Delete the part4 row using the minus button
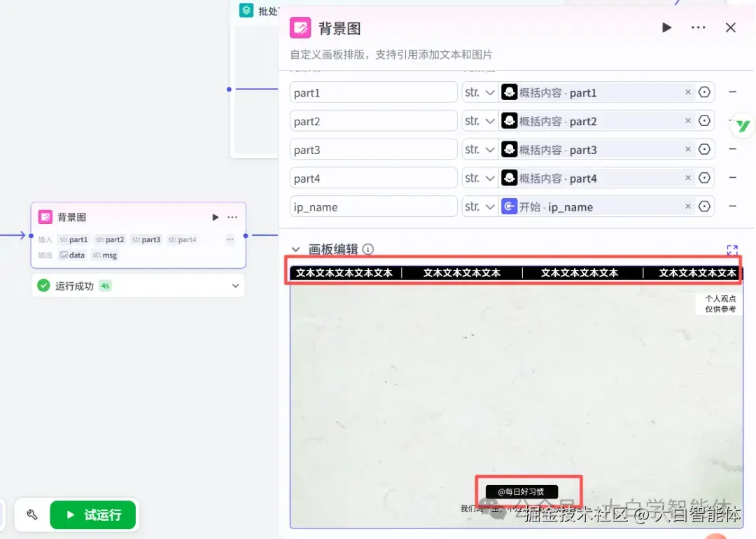 (x=733, y=178)
